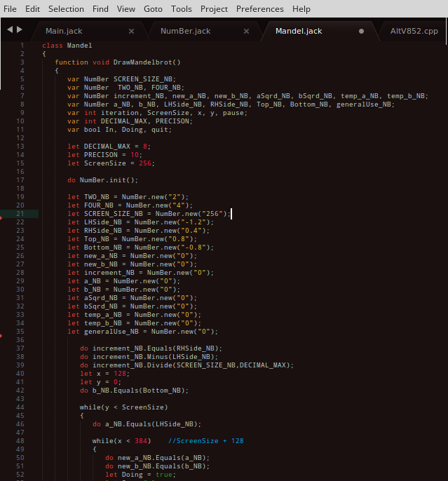Close the NumBer.jack tab

click(246, 32)
